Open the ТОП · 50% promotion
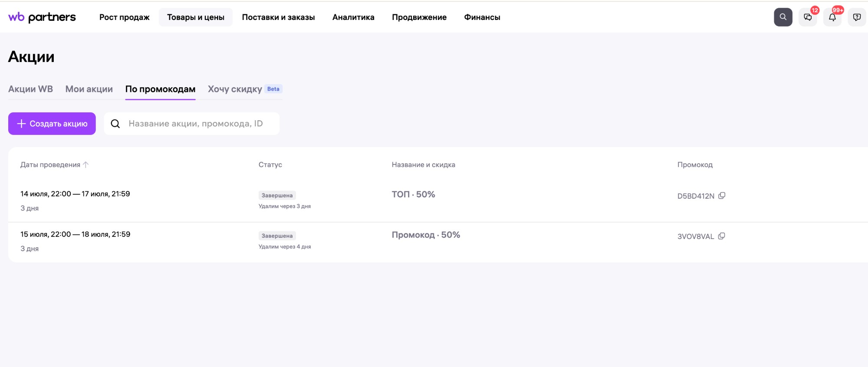868x367 pixels. pos(414,194)
